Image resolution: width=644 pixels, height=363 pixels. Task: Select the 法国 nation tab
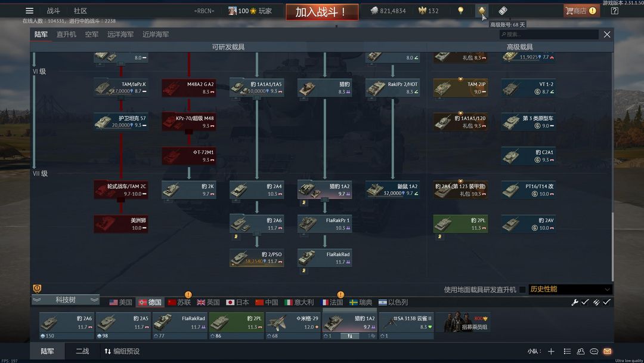coord(332,302)
